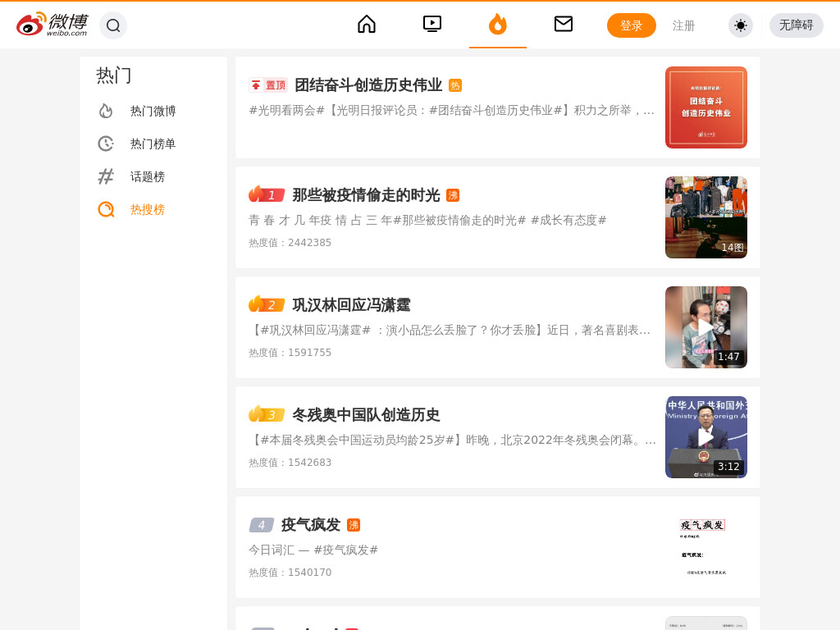Click the 无障碍 accessibility button
The image size is (840, 630).
click(796, 25)
